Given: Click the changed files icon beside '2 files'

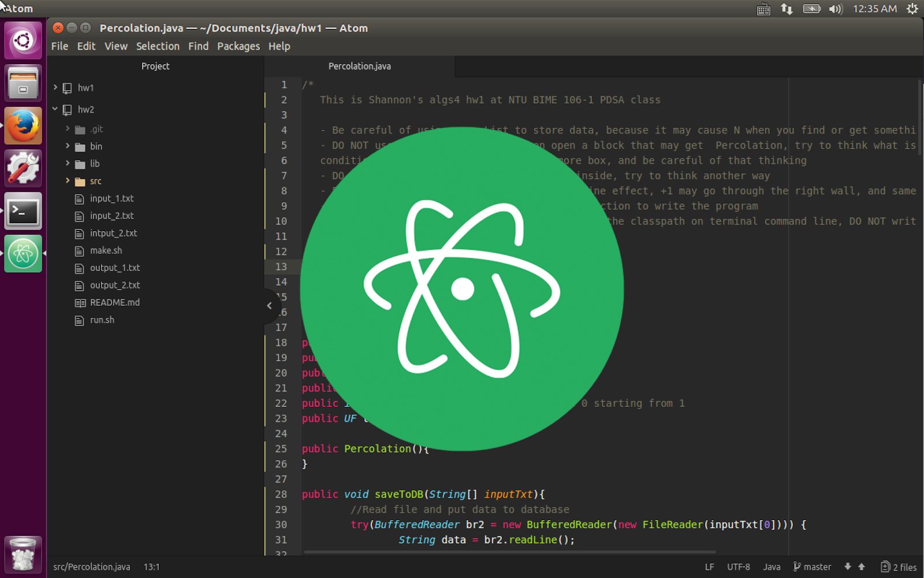Looking at the screenshot, I should 885,567.
